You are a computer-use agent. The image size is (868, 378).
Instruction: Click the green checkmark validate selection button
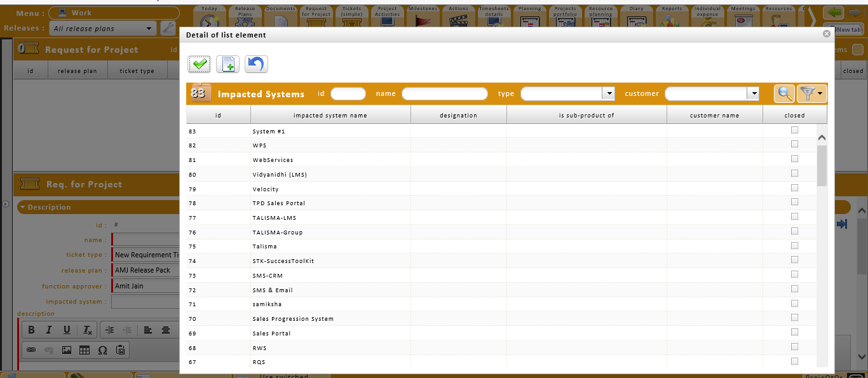pyautogui.click(x=200, y=64)
